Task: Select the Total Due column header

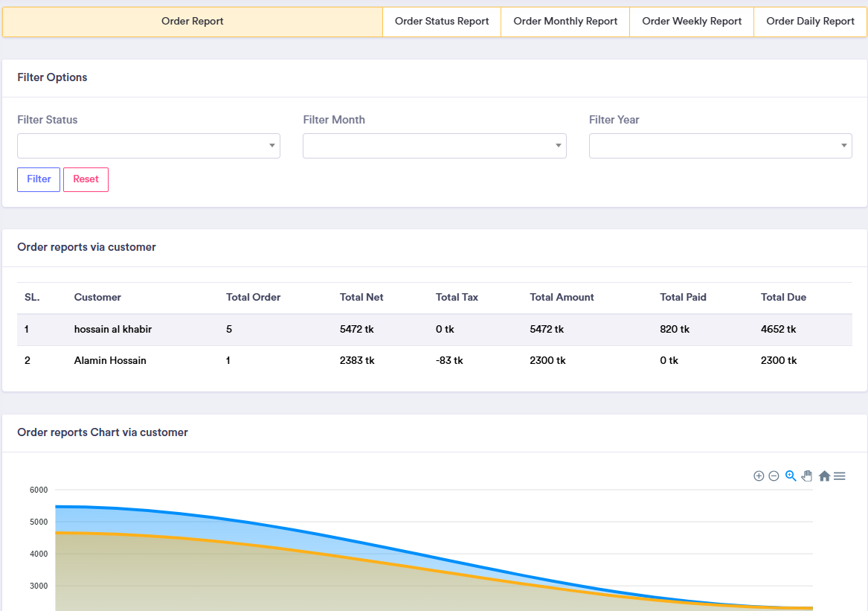Action: tap(783, 298)
